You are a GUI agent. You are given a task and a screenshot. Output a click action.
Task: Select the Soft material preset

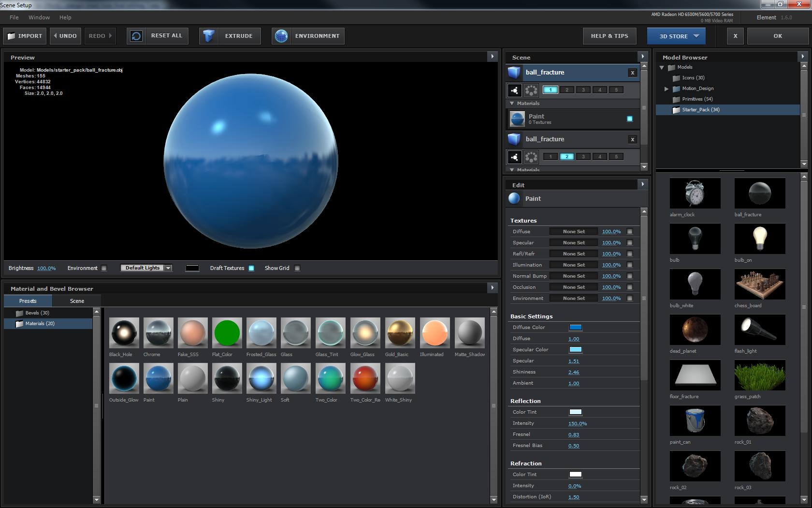tap(296, 378)
